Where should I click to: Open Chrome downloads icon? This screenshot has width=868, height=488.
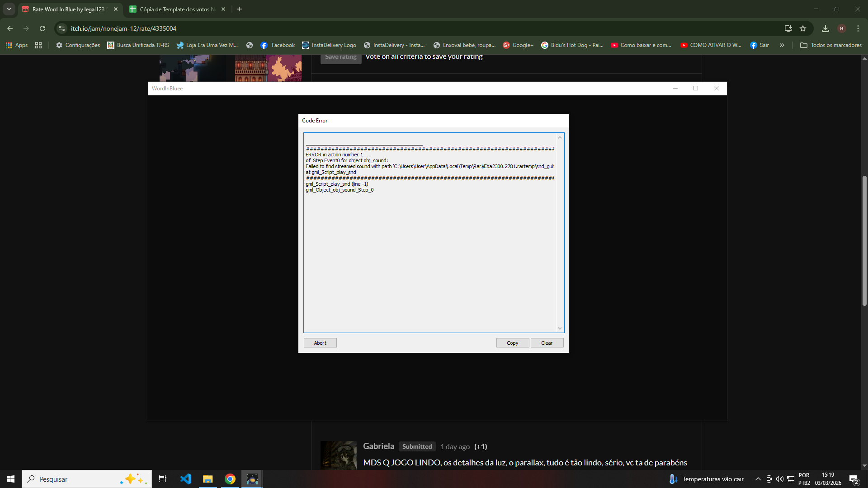[x=826, y=28]
